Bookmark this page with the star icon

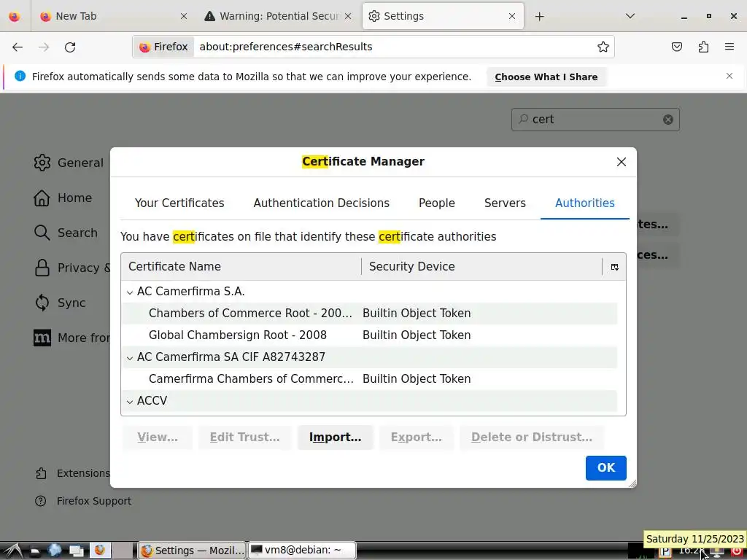[x=603, y=47]
